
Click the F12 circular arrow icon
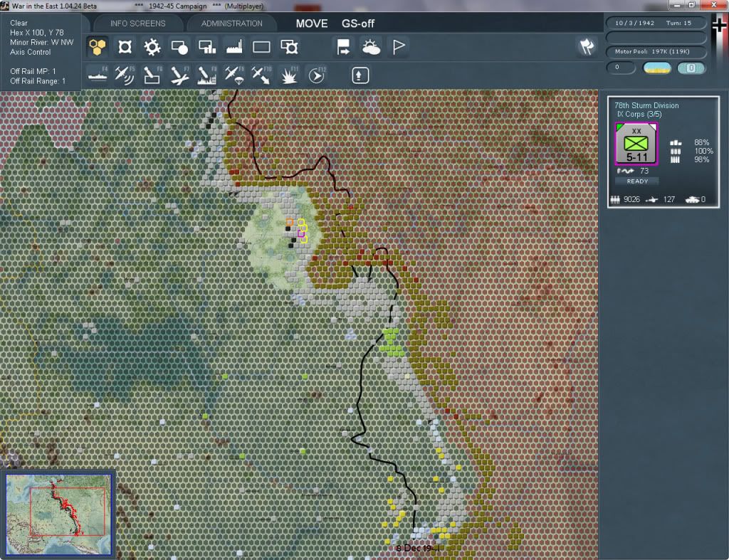[x=317, y=75]
